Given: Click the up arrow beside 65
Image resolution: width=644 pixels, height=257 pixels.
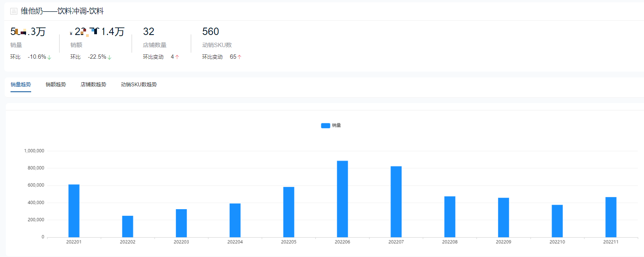Looking at the screenshot, I should coord(239,57).
